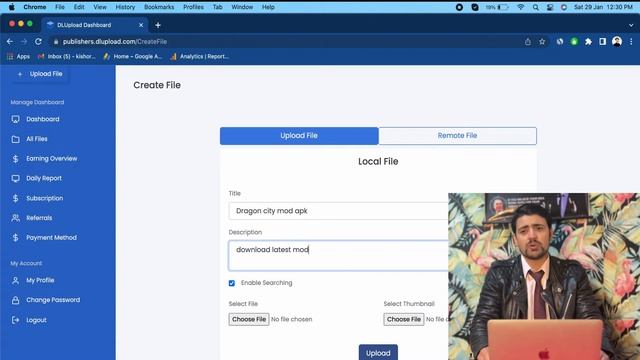Open Payment Method dollar icon
640x360 pixels.
[16, 238]
